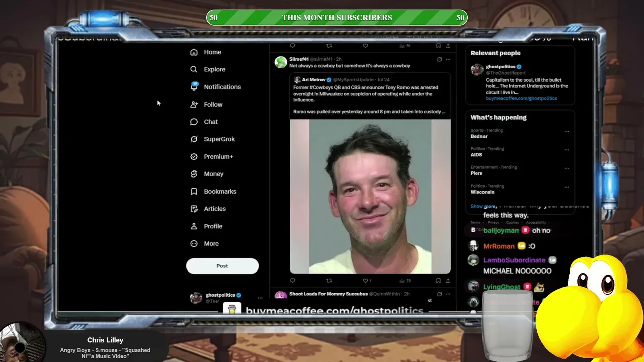Share the post above Slimef41's

(448, 46)
